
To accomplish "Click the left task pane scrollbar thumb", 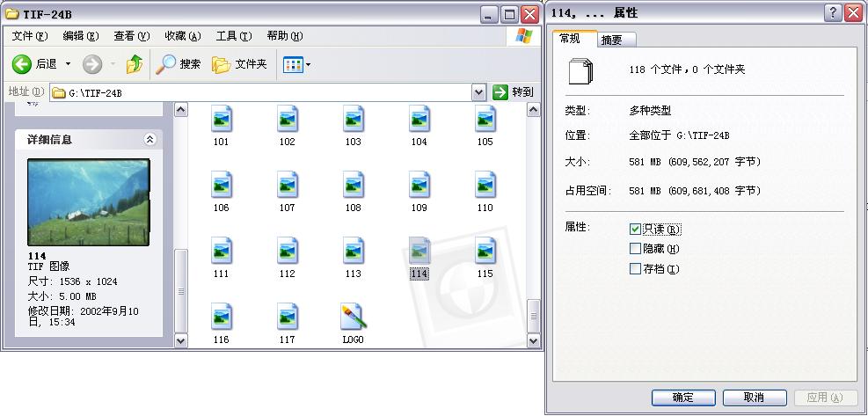I will coord(181,291).
